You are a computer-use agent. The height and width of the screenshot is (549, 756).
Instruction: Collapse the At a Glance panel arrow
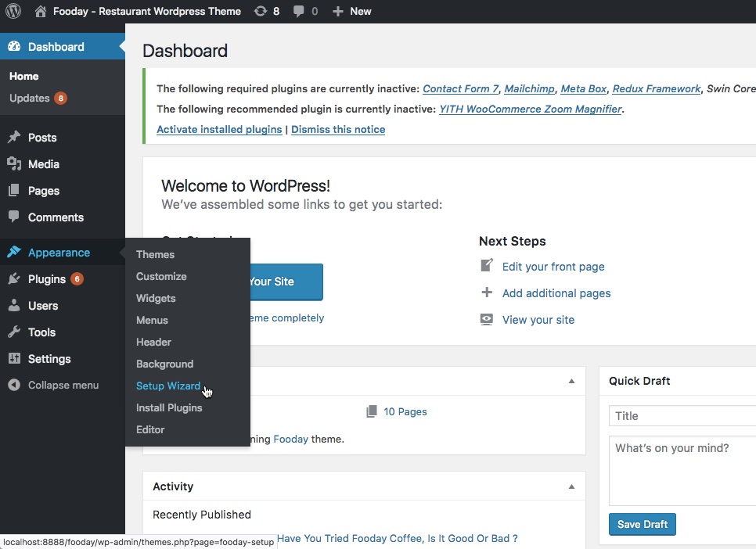571,381
